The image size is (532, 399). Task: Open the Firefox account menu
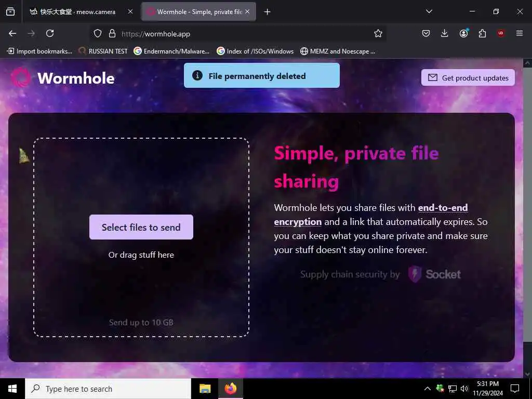[464, 33]
